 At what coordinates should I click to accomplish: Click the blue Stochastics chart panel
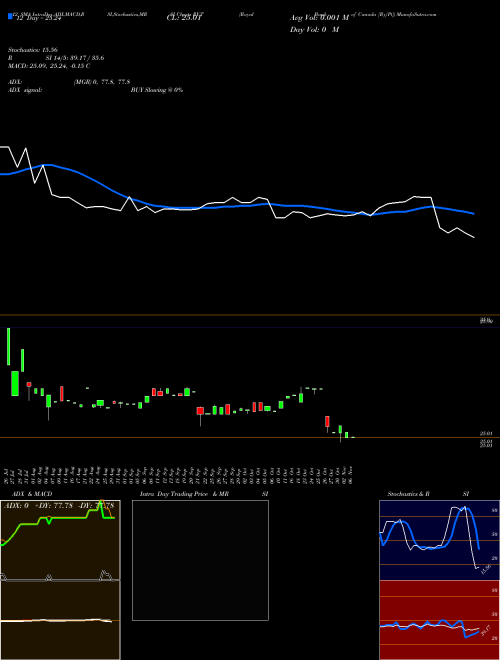439,540
